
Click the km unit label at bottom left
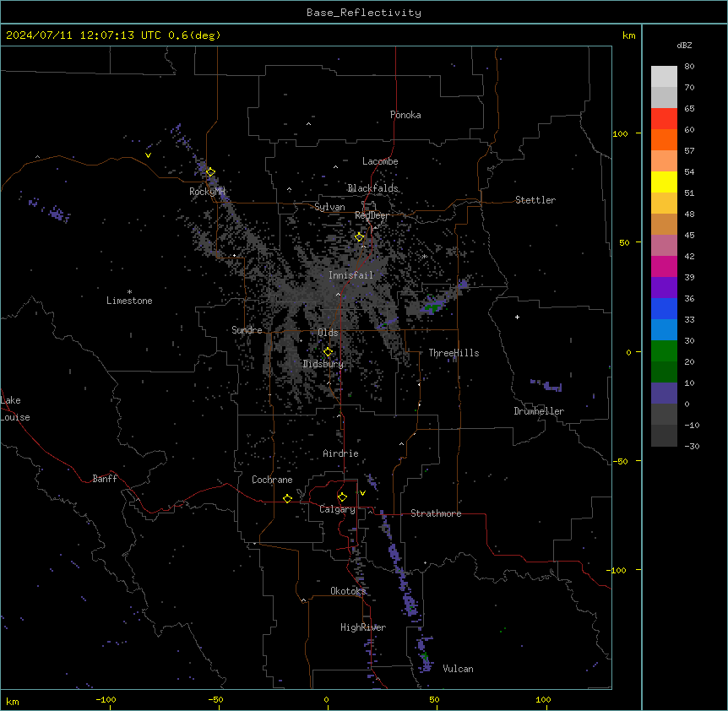point(13,702)
